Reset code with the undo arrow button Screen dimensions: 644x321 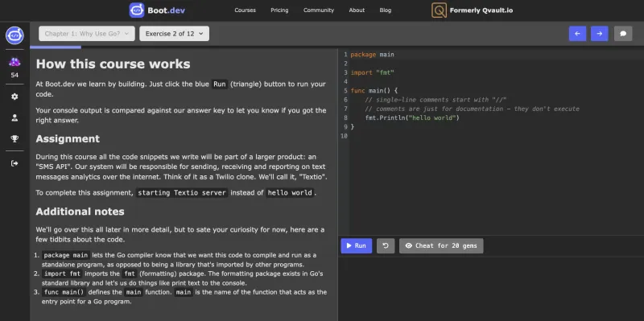coord(386,246)
